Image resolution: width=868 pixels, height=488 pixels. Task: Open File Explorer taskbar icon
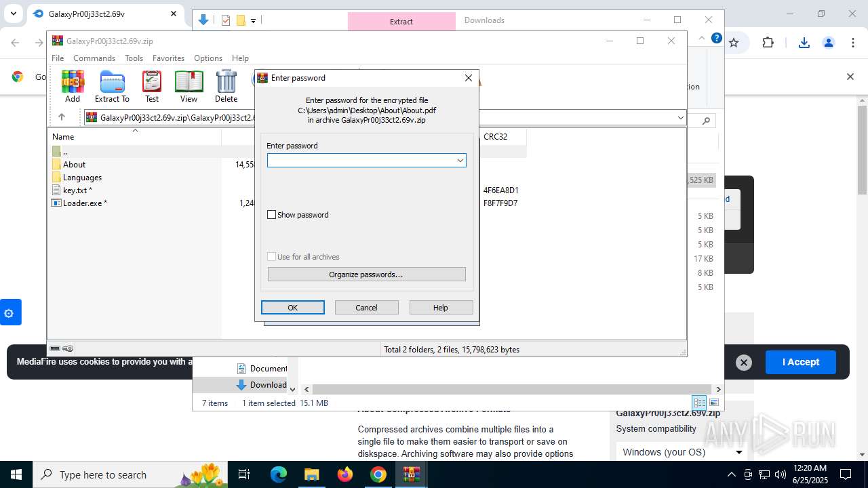coord(312,474)
